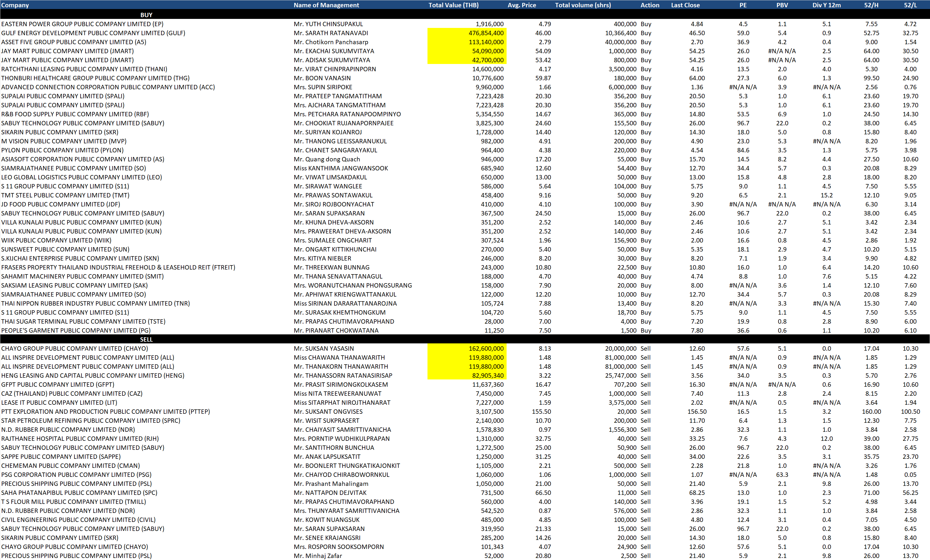This screenshot has height=560, width=930.
Task: Click the 52/H column header
Action: point(871,5)
